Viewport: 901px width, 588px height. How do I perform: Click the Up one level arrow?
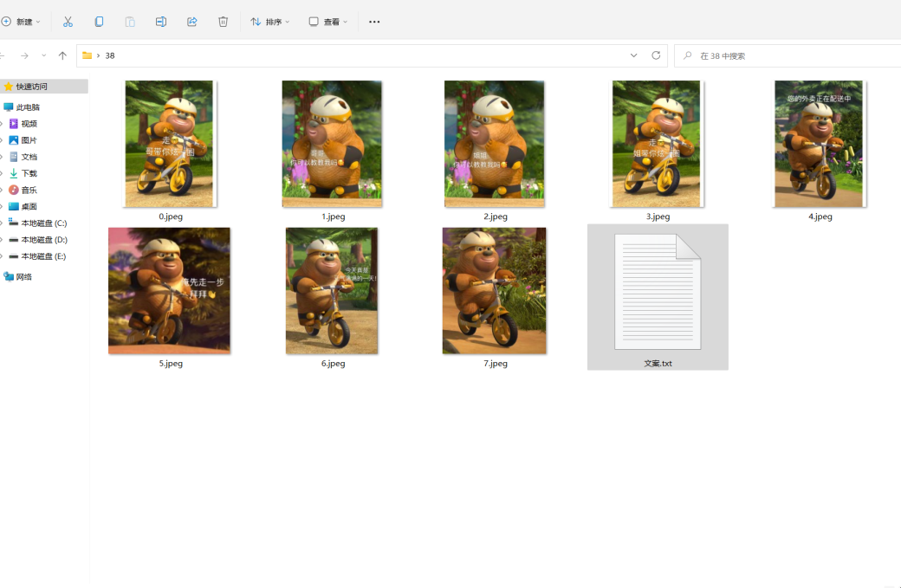point(62,55)
